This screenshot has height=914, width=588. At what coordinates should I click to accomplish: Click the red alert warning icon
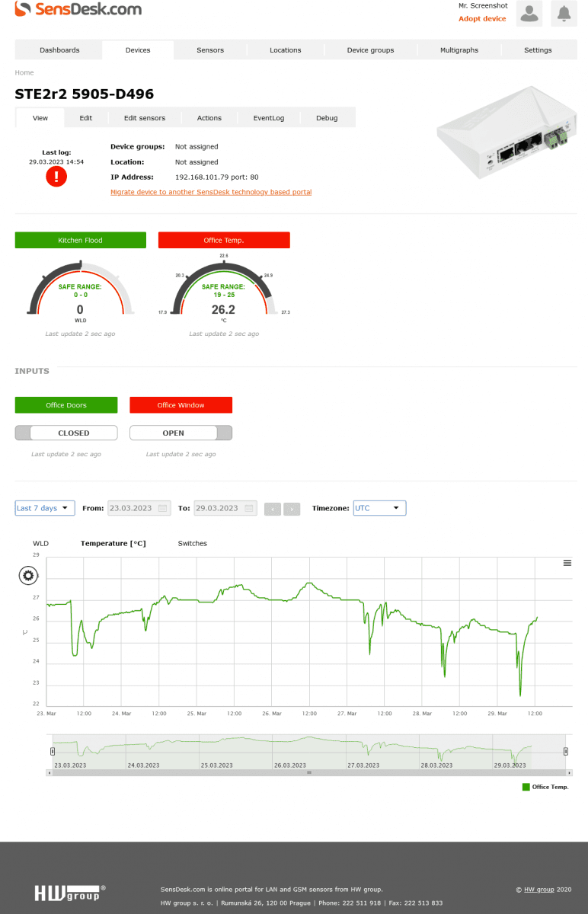pos(56,177)
